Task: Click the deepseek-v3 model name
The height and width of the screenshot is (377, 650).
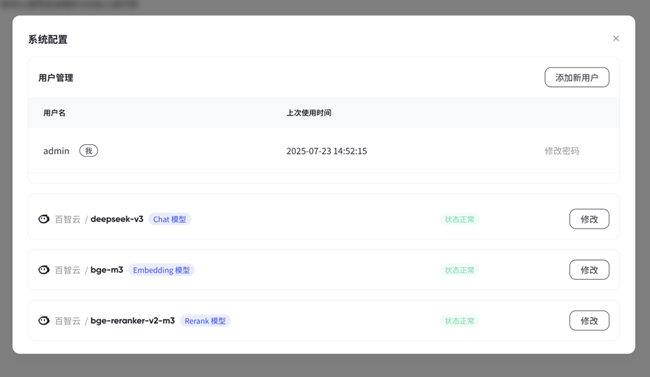Action: tap(117, 219)
